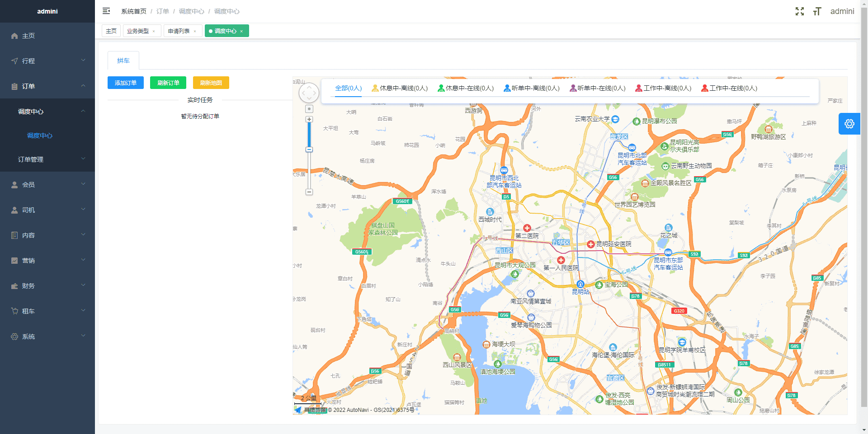Click the 租车 cart icon

(14, 311)
